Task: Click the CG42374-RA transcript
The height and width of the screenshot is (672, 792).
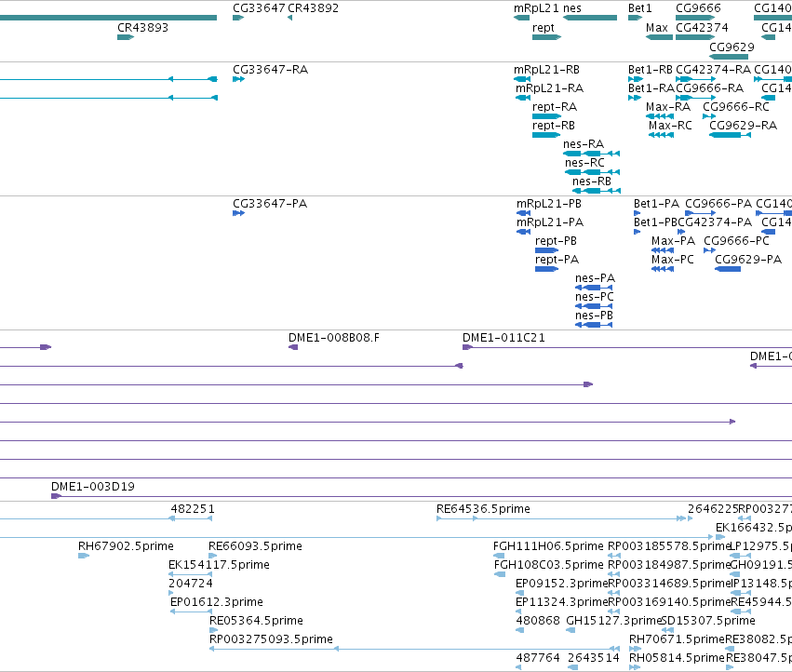Action: pos(713,69)
